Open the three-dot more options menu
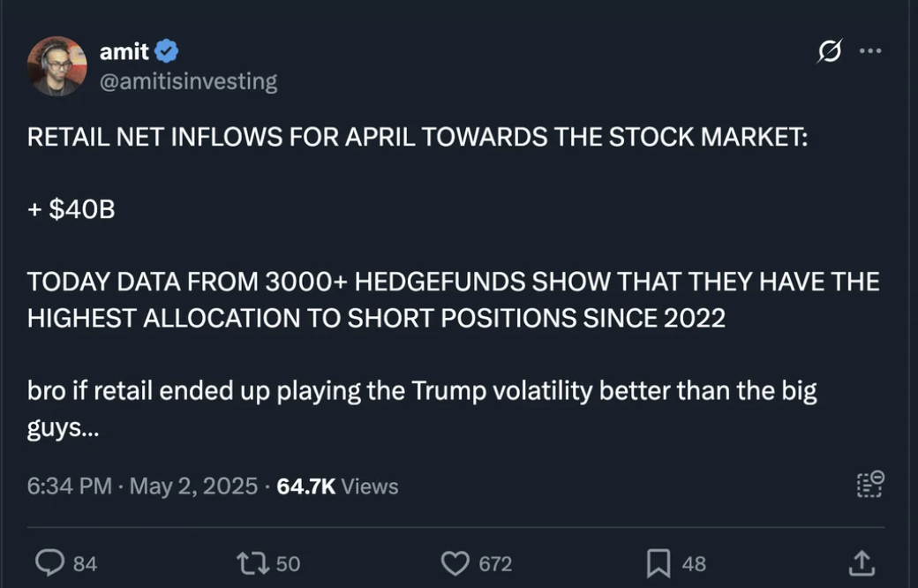Screen dimensions: 918x588 (x=870, y=52)
